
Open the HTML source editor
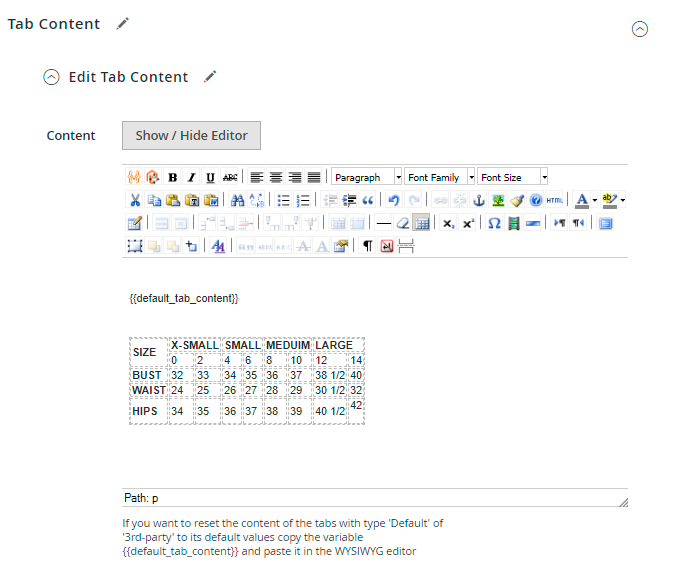click(555, 200)
